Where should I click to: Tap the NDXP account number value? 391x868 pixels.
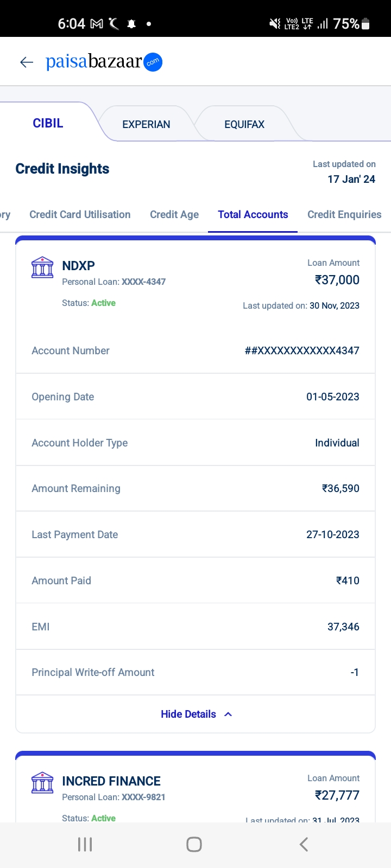pyautogui.click(x=302, y=350)
